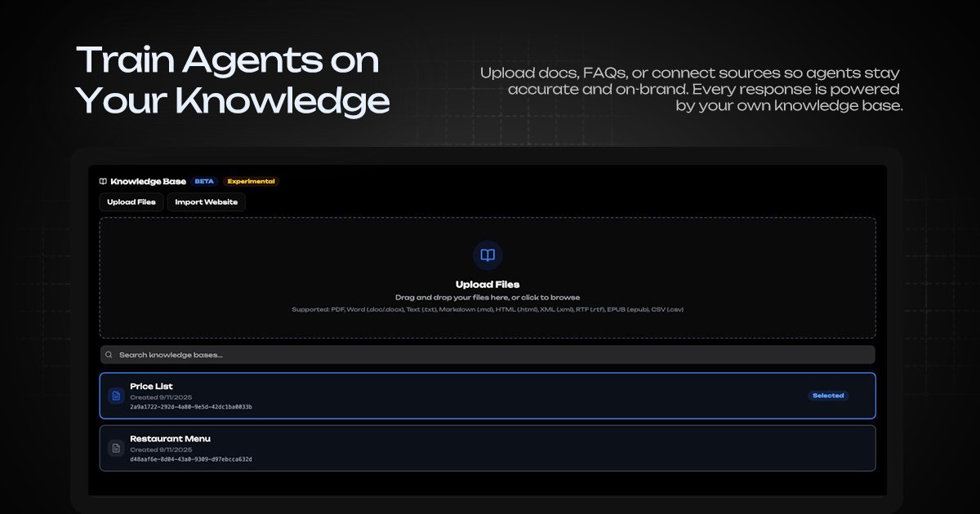Click the bold Upload Files heading in drop zone
Viewport: 980px width, 514px height.
[488, 285]
